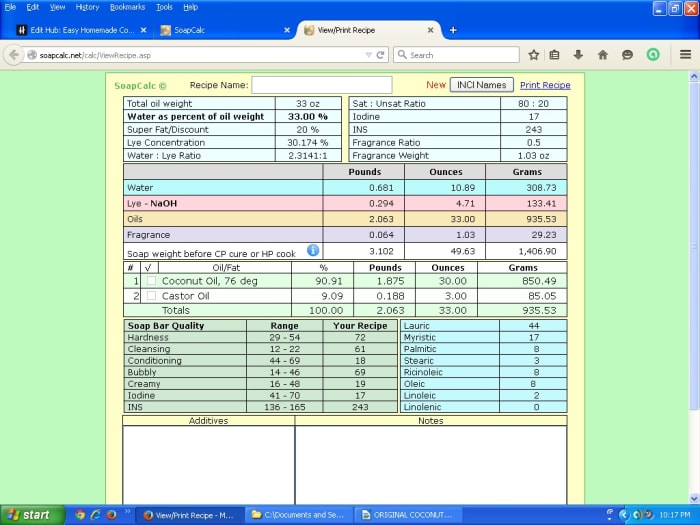Click the 'Castor Oil' oil name
This screenshot has width=700, height=525.
pos(185,296)
